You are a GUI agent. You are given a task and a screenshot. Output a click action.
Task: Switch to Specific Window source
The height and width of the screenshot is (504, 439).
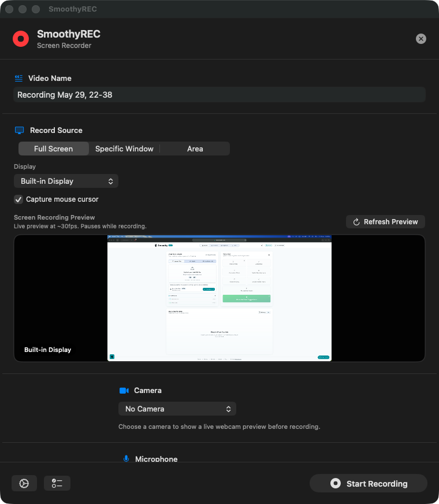(x=124, y=149)
